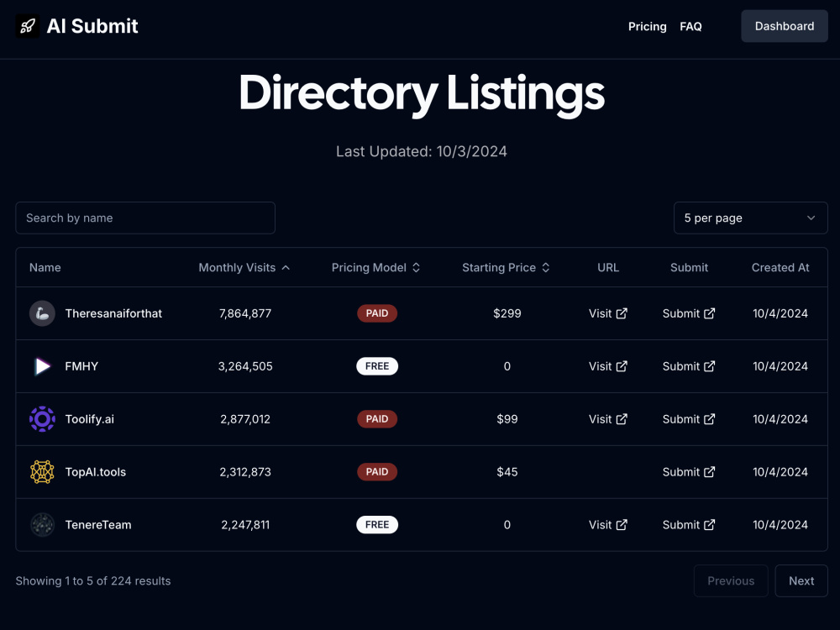The height and width of the screenshot is (630, 840).
Task: Sort the table by Pricing Model
Action: [376, 267]
